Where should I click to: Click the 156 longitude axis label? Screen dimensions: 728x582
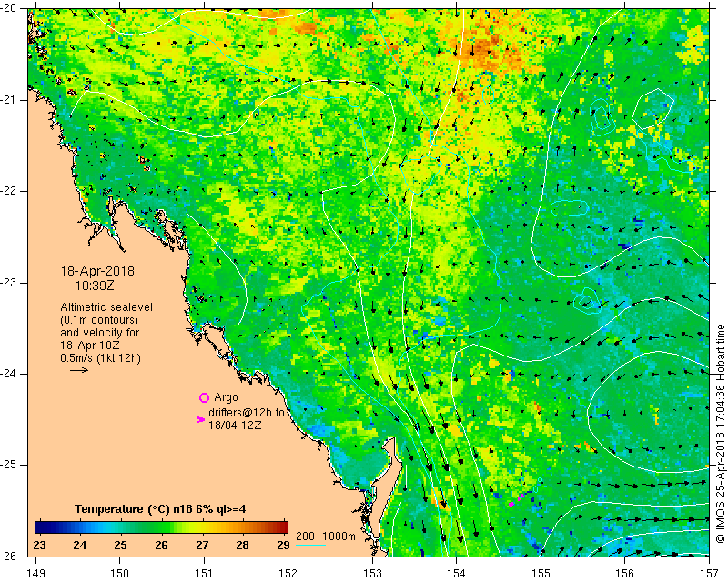click(x=625, y=574)
